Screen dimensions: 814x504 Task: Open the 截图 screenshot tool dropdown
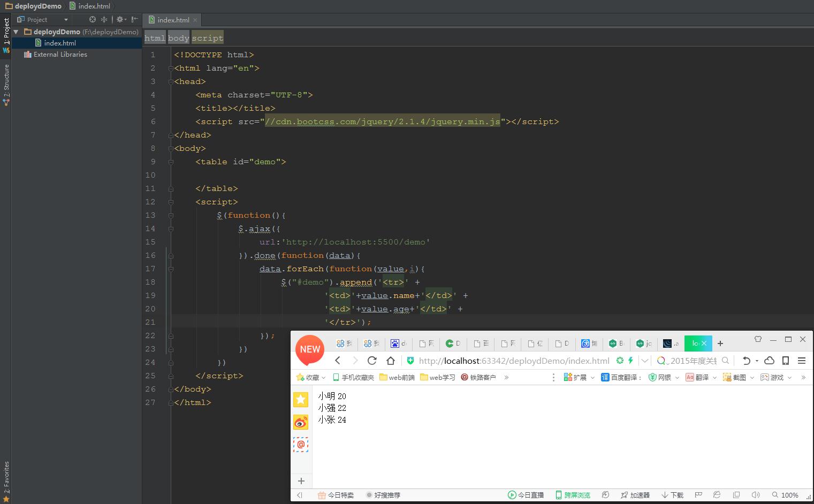coord(739,377)
